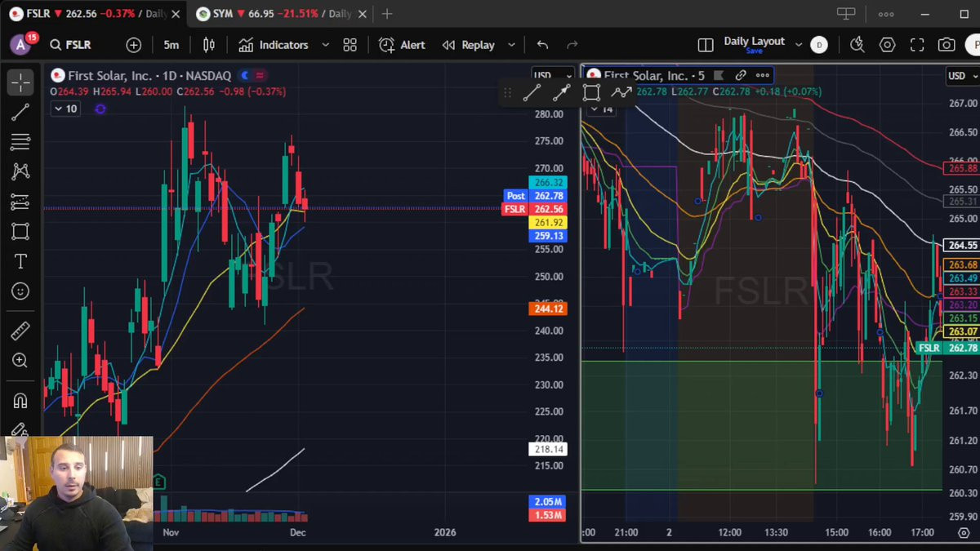Image resolution: width=980 pixels, height=551 pixels.
Task: Toggle the extended-hours session indicator on daily chart
Action: 244,76
